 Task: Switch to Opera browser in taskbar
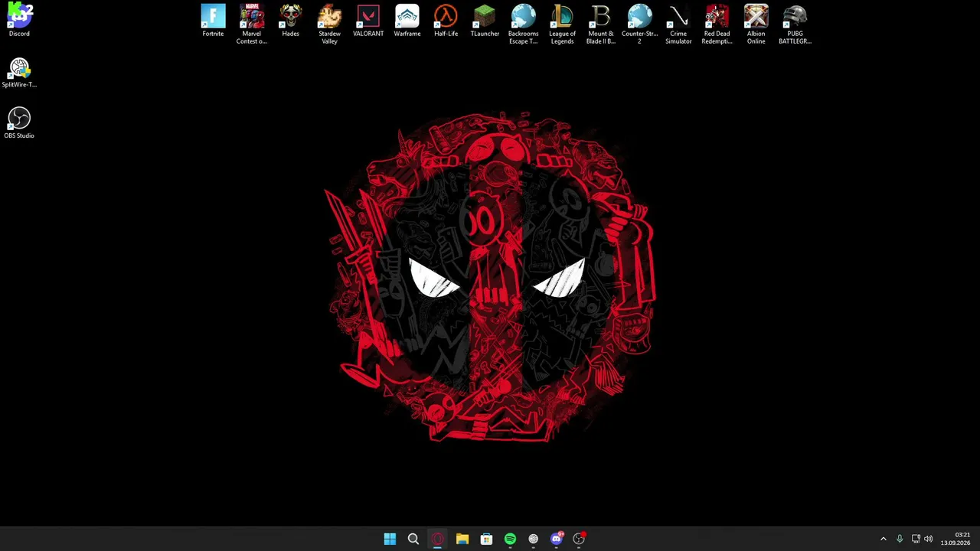[438, 540]
